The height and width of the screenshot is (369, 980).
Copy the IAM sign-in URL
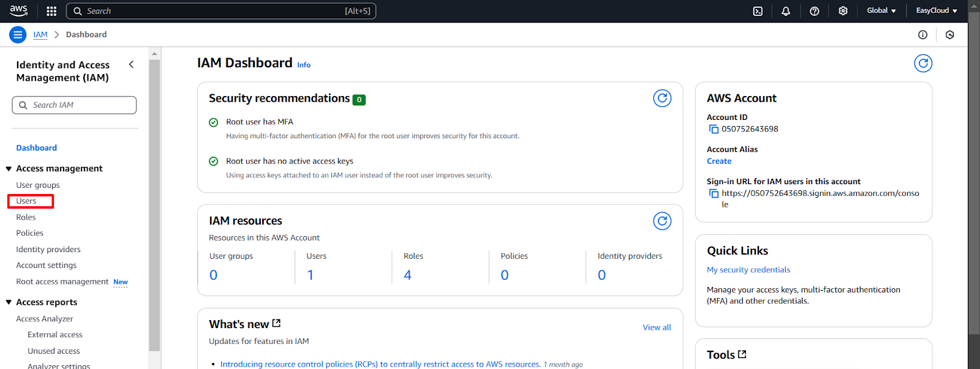click(714, 193)
